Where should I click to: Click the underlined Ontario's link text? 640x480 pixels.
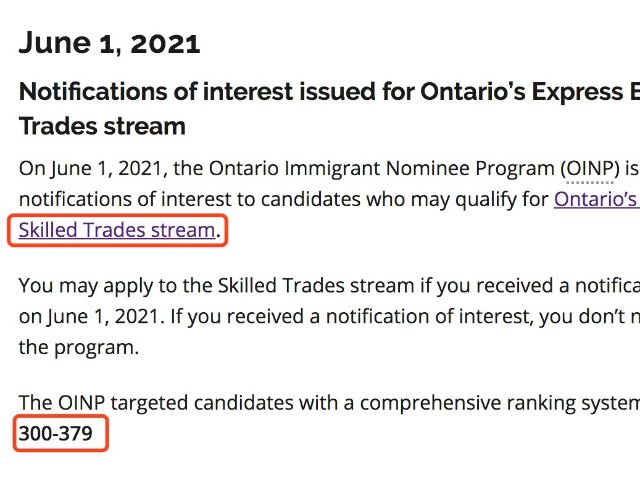coord(597,198)
